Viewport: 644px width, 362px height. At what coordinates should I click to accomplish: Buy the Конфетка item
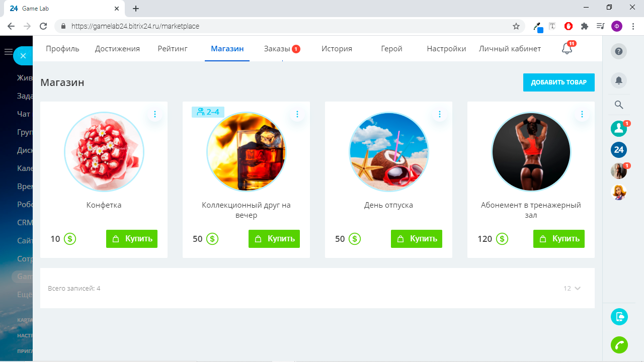point(132,239)
